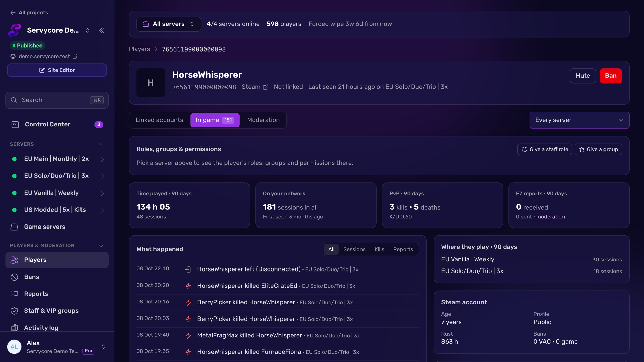Open the Servycore project switcher chevrons
Image resolution: width=644 pixels, height=362 pixels.
(87, 30)
